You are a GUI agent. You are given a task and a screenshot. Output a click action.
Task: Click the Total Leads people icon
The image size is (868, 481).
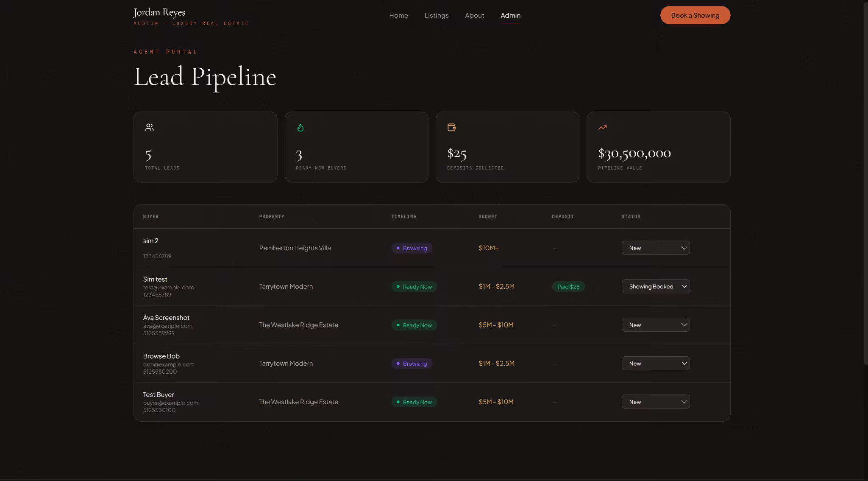pos(149,127)
